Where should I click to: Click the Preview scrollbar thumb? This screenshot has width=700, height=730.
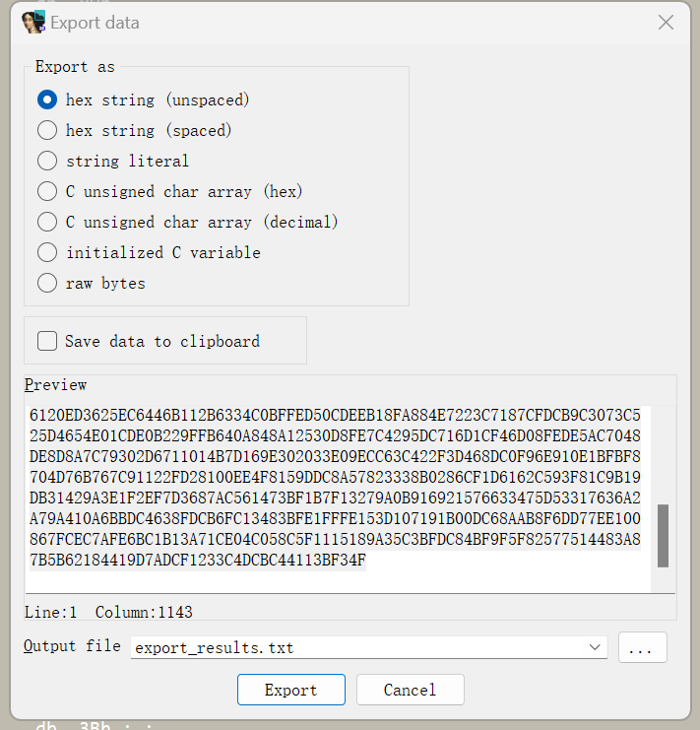663,536
